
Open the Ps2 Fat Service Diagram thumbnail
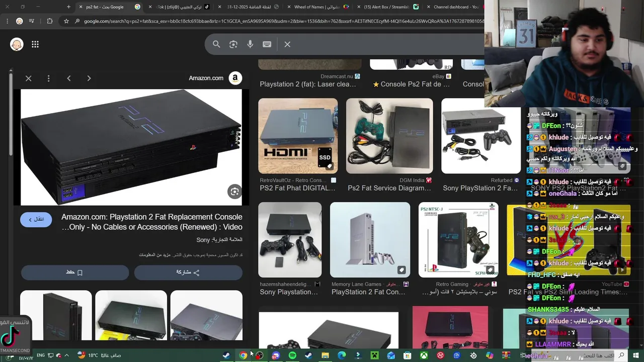(389, 136)
